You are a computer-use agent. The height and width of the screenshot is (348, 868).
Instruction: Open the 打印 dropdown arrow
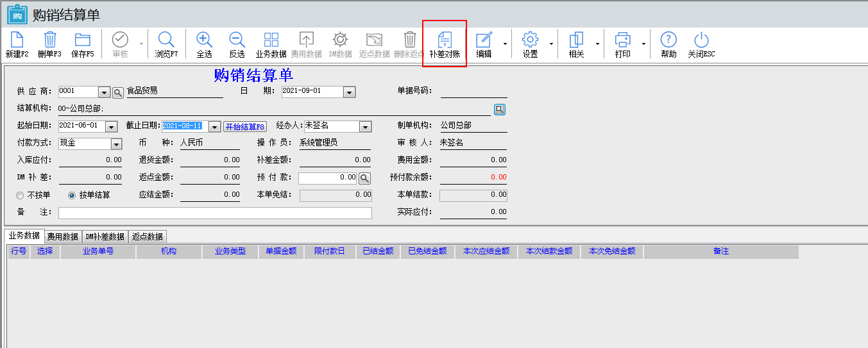[643, 44]
